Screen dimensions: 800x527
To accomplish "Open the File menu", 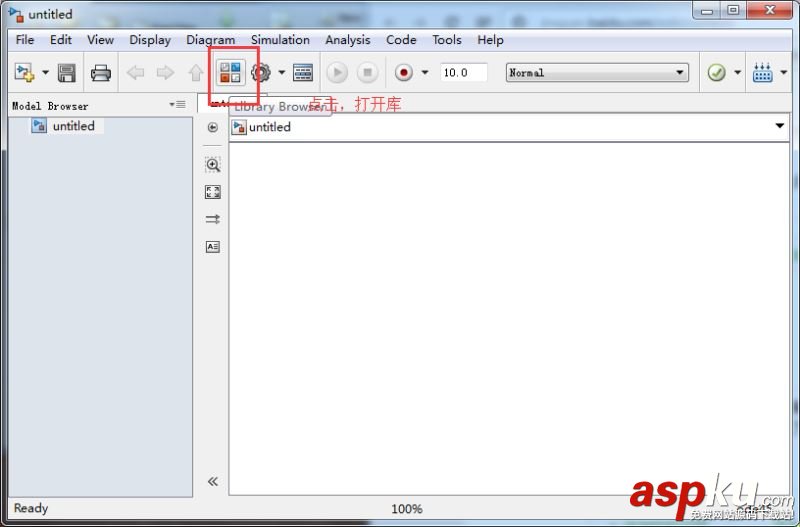I will [25, 40].
